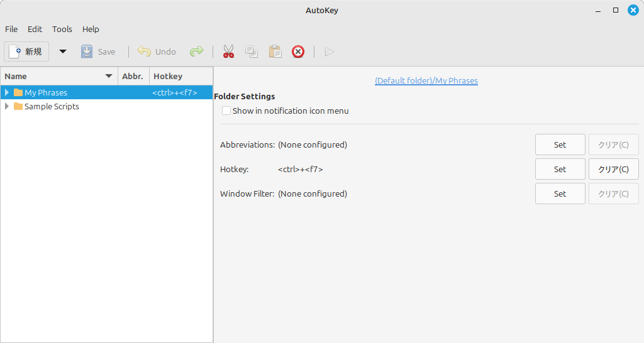Open the dropdown arrow beside 新規
Screen dimensions: 644x343
63,52
